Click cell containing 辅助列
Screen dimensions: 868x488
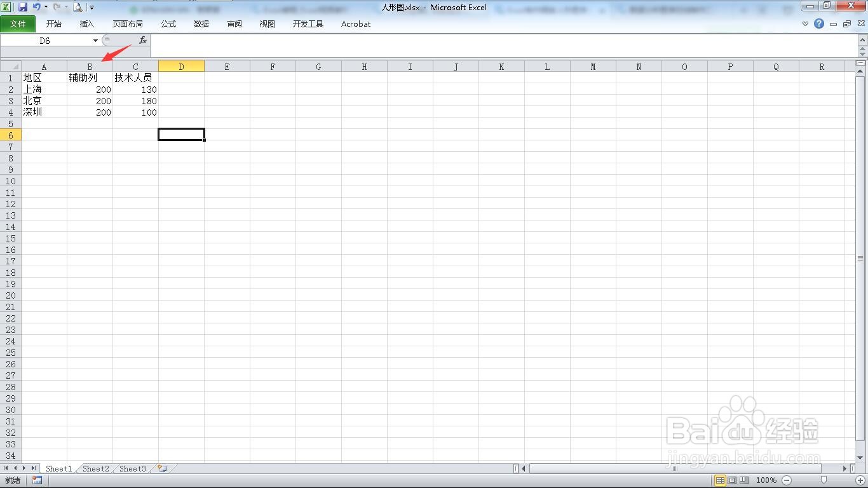click(x=90, y=78)
